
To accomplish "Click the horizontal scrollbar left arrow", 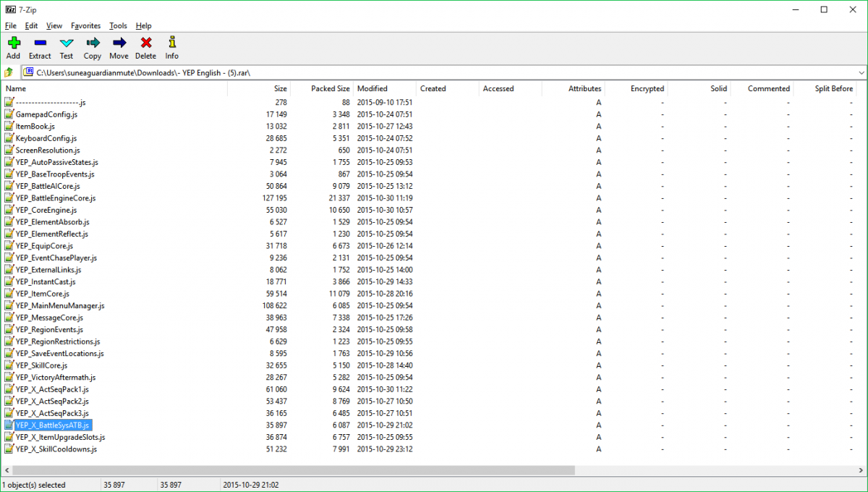I will 7,470.
